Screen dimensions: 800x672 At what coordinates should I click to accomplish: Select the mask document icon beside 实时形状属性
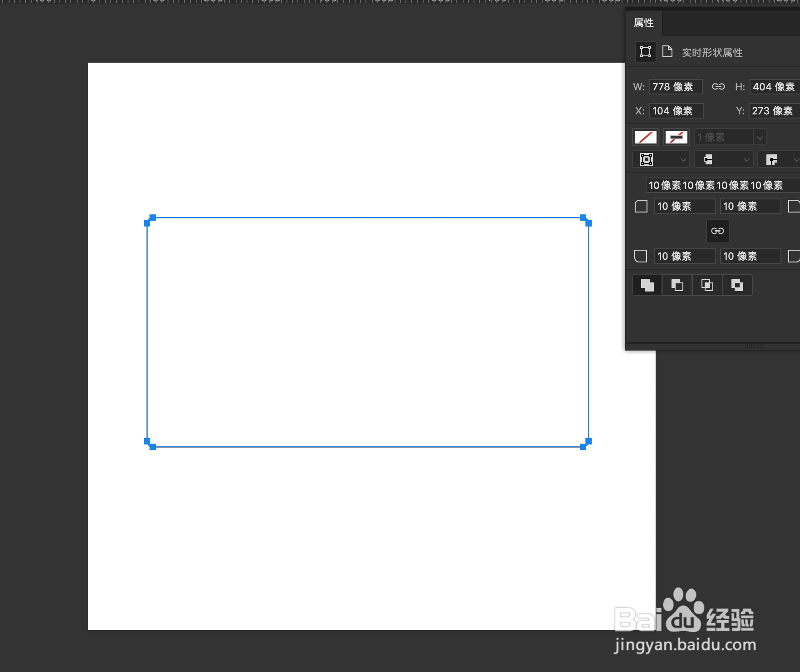click(x=667, y=51)
